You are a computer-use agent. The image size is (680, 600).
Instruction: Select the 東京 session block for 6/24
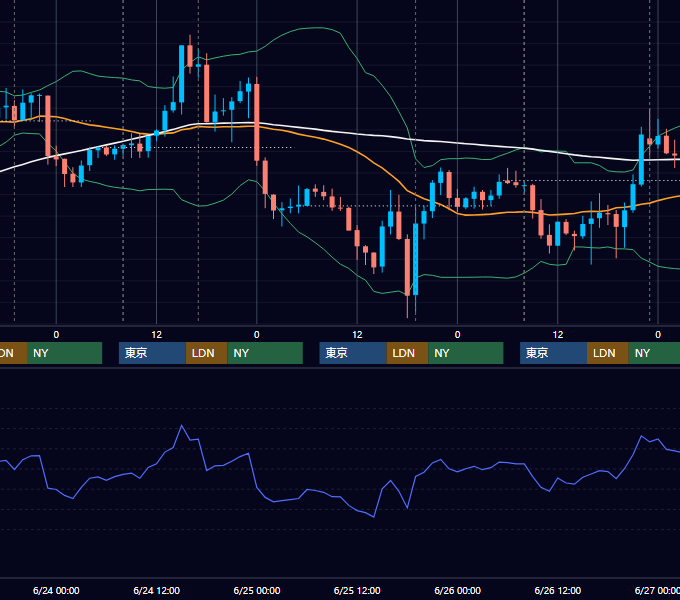pos(152,353)
